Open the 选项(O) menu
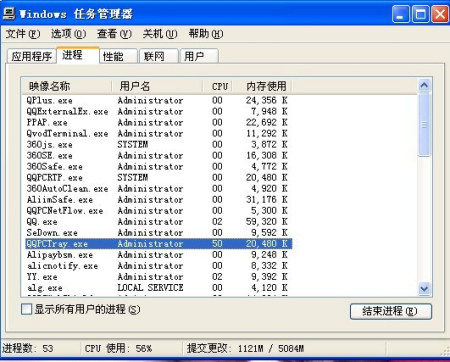 [x=68, y=34]
